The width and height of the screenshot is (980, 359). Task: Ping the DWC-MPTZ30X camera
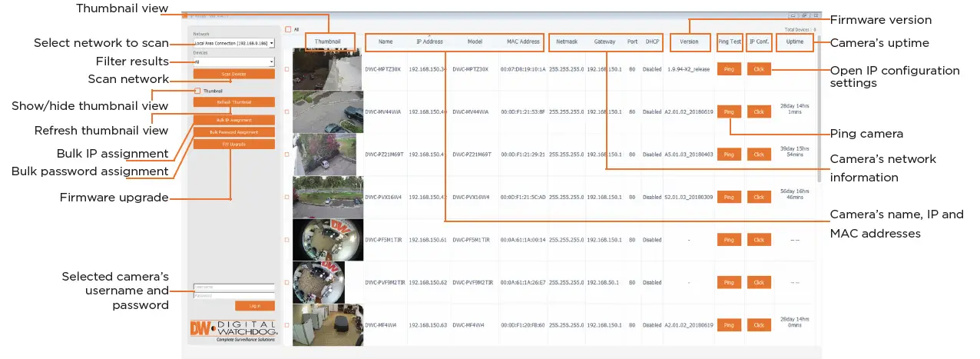(729, 69)
